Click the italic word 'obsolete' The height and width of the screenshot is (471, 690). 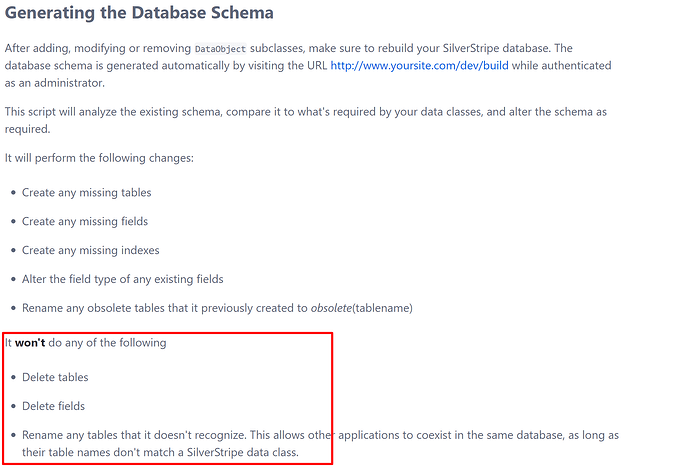click(x=330, y=308)
